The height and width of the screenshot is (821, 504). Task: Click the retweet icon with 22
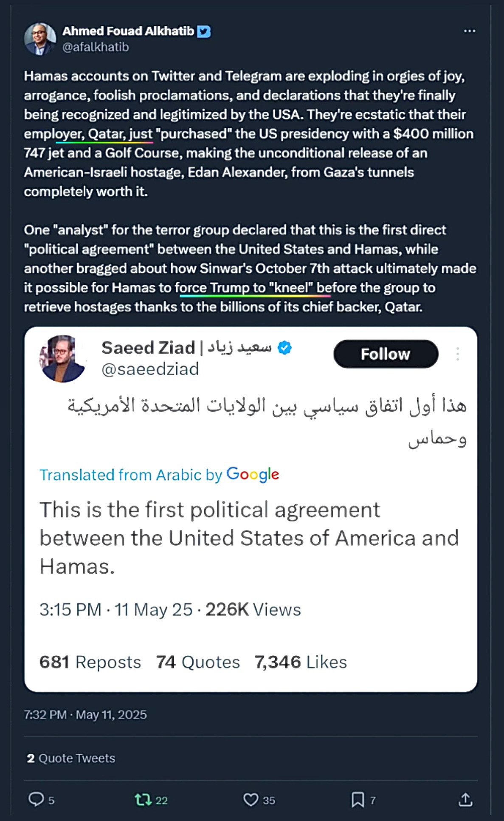pyautogui.click(x=143, y=800)
